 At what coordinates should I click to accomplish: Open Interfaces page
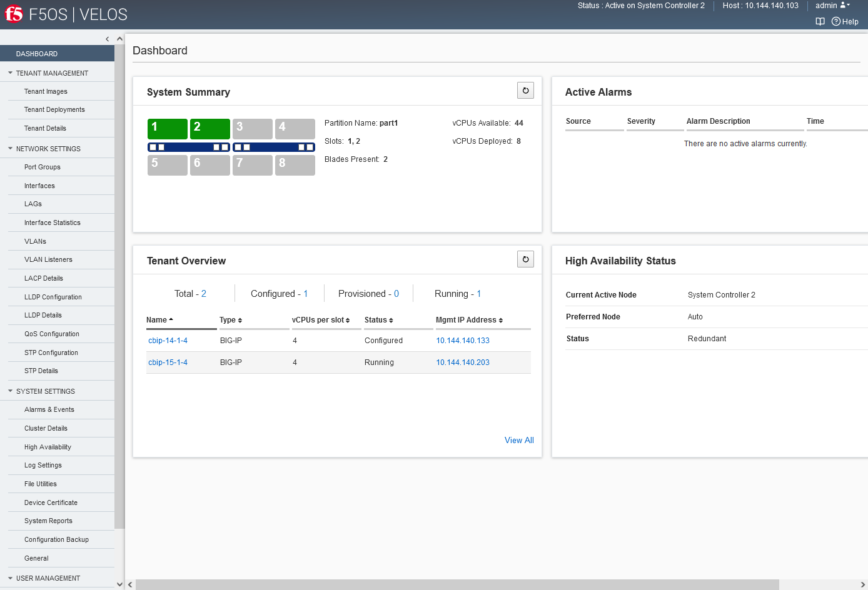[39, 186]
